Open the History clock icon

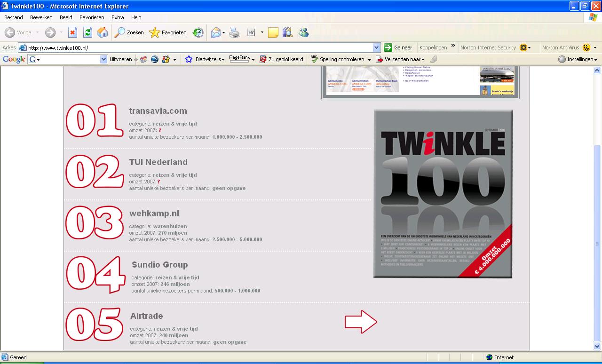coord(198,32)
